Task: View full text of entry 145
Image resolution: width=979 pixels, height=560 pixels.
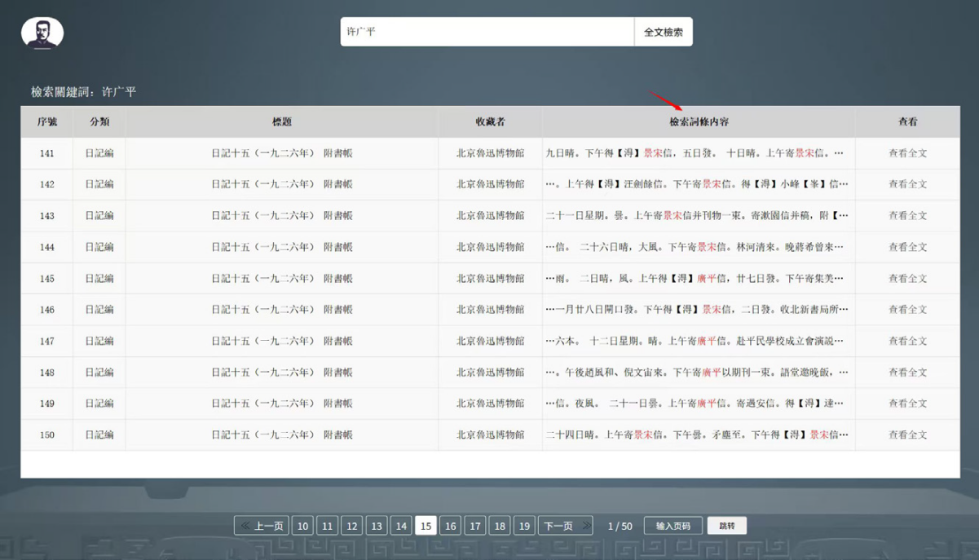Action: tap(907, 279)
